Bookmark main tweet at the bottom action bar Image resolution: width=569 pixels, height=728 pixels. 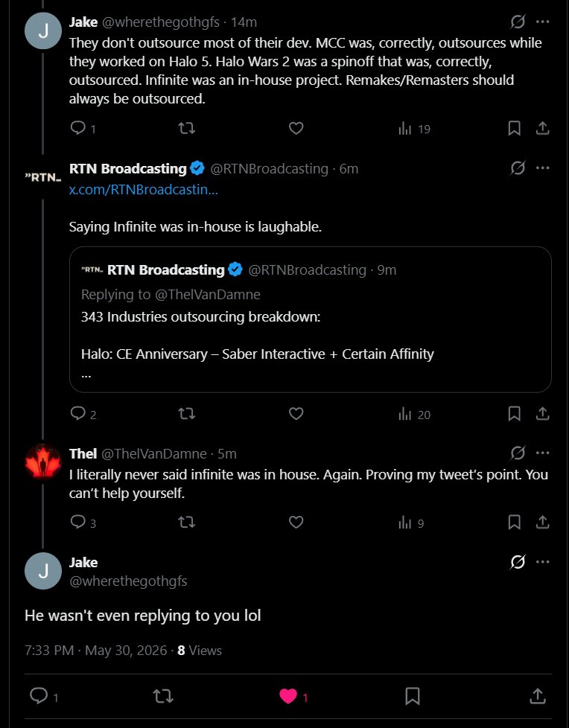click(413, 696)
